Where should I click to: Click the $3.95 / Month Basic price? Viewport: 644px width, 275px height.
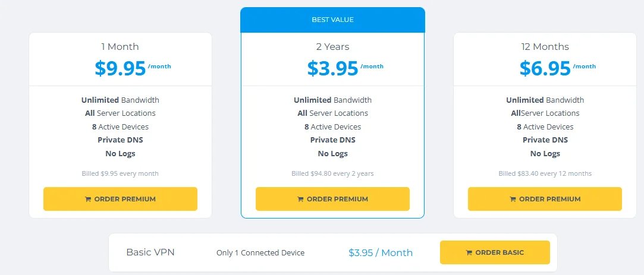(381, 252)
